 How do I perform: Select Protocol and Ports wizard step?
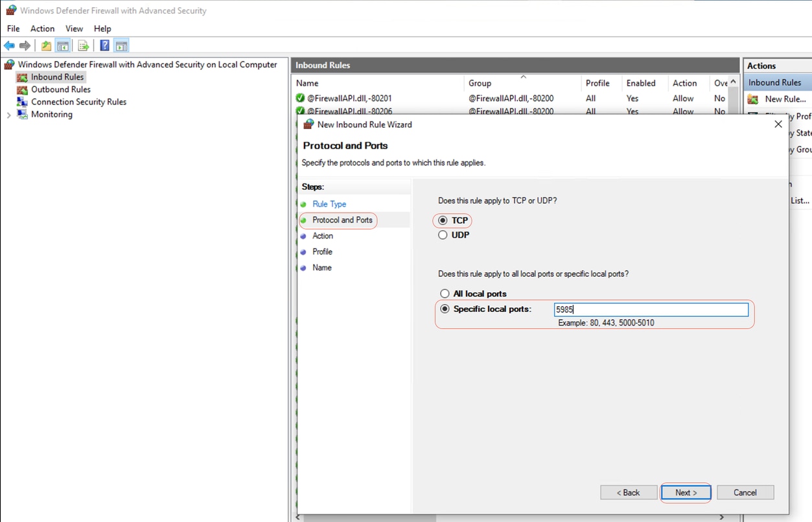pos(342,220)
